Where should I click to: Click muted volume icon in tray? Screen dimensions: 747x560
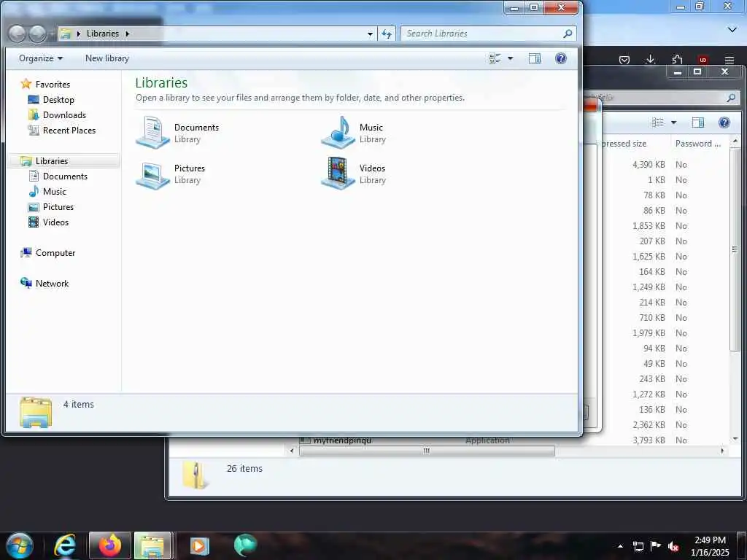673,546
